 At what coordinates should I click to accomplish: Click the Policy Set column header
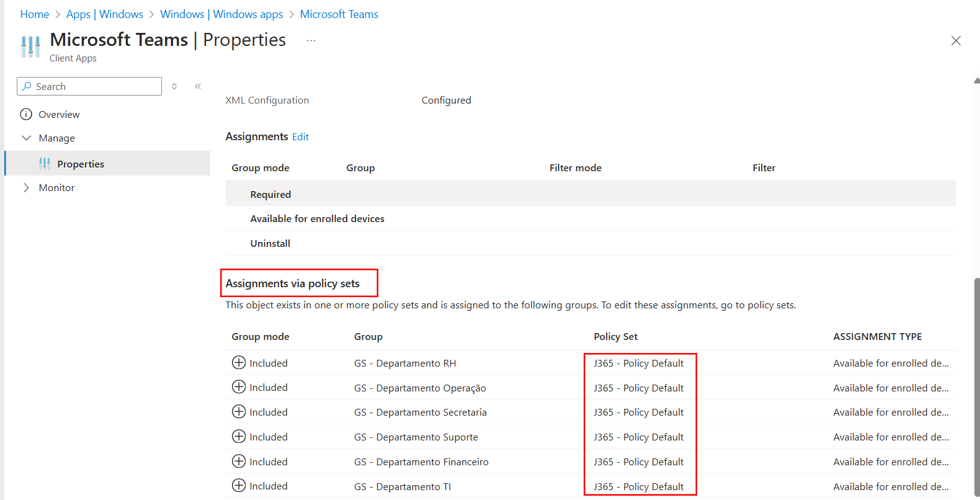click(615, 336)
